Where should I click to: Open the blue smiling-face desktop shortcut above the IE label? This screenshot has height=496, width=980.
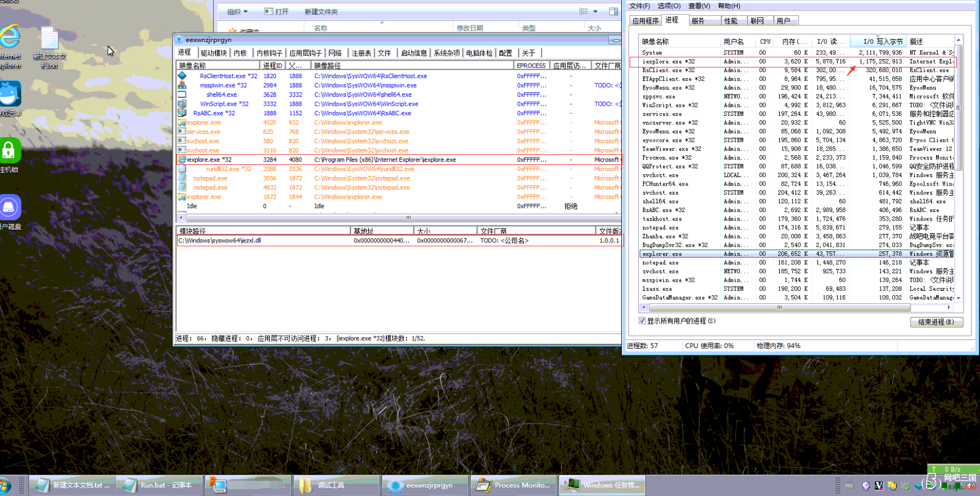(x=10, y=94)
